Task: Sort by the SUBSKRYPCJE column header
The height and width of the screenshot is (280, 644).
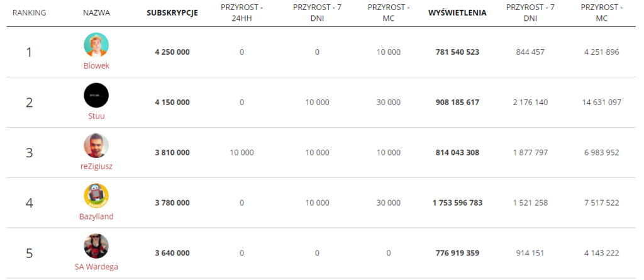Action: pos(172,13)
